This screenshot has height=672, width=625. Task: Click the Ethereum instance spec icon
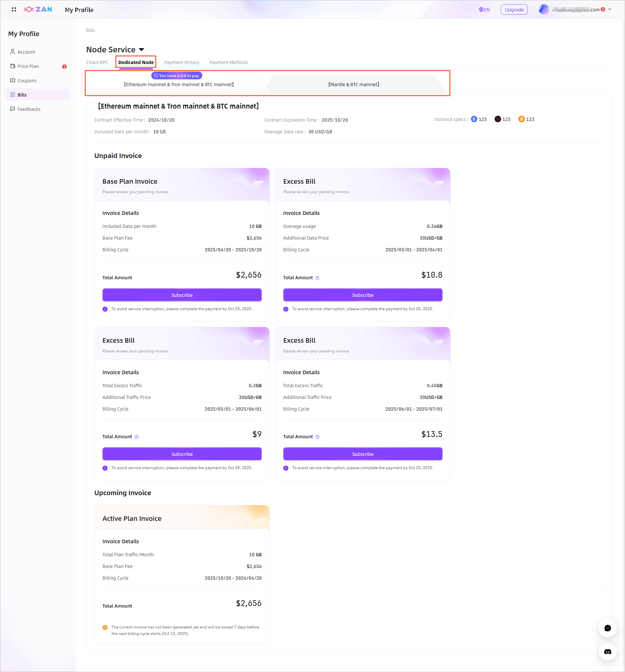tap(474, 119)
